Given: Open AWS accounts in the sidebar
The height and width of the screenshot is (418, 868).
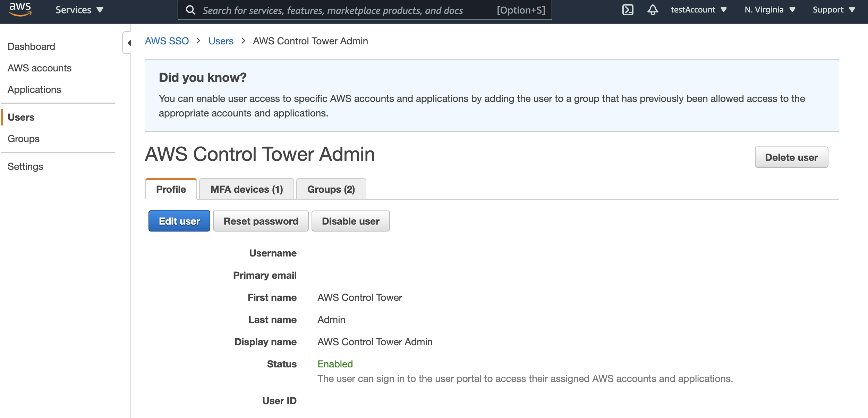Looking at the screenshot, I should click(x=40, y=68).
